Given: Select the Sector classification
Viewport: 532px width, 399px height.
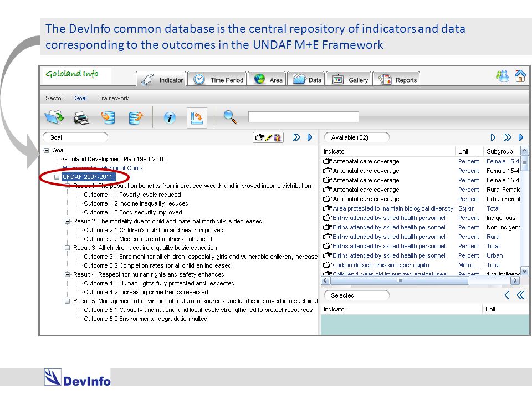Looking at the screenshot, I should pos(54,98).
